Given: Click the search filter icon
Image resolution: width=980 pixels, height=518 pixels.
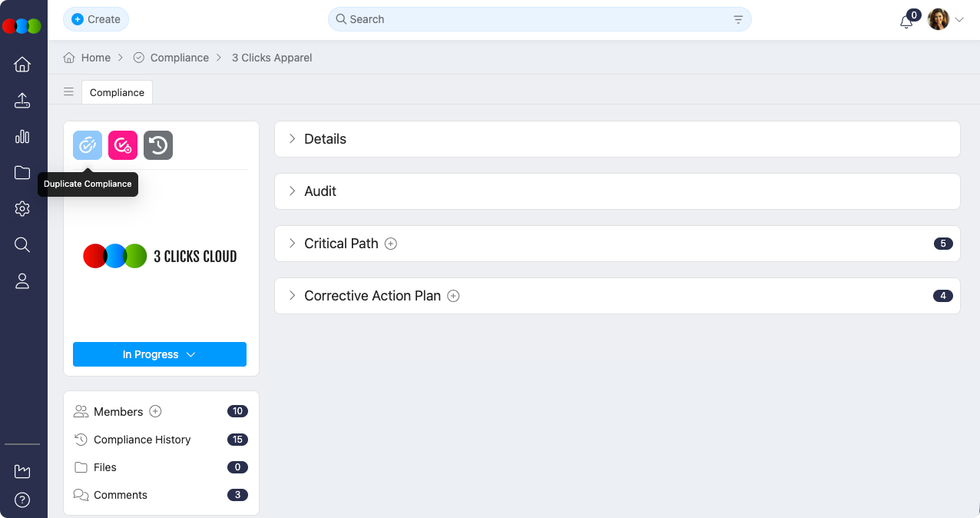Looking at the screenshot, I should [737, 19].
